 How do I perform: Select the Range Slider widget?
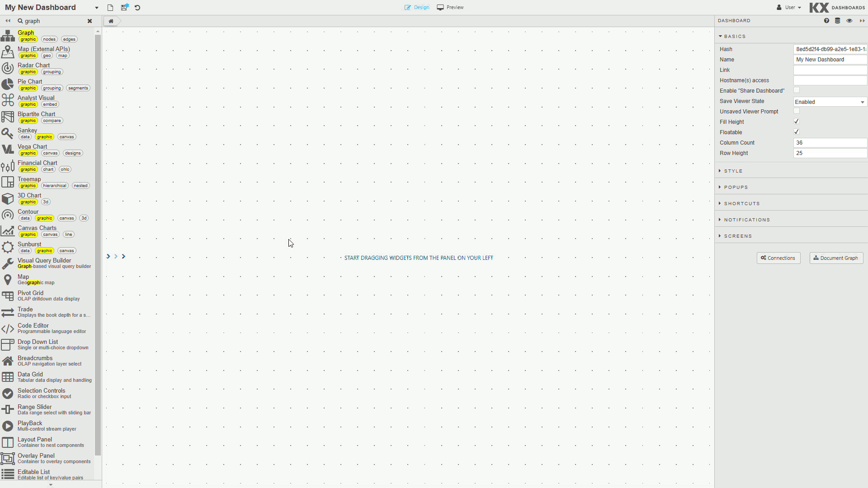(x=34, y=407)
